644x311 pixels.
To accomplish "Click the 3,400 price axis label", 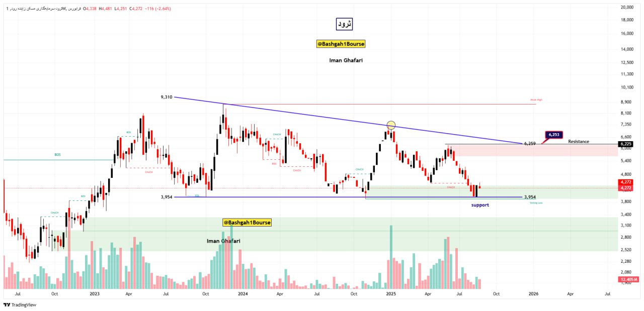I will click(626, 215).
